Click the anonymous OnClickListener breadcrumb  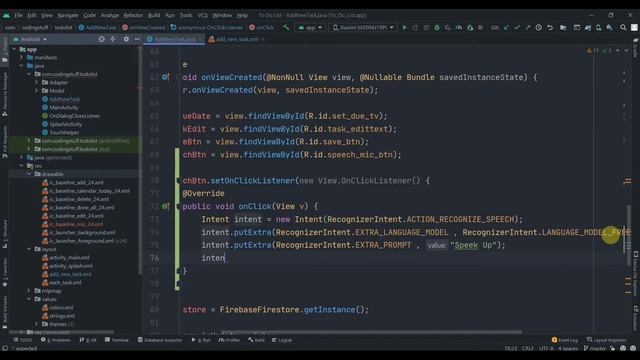[207, 27]
